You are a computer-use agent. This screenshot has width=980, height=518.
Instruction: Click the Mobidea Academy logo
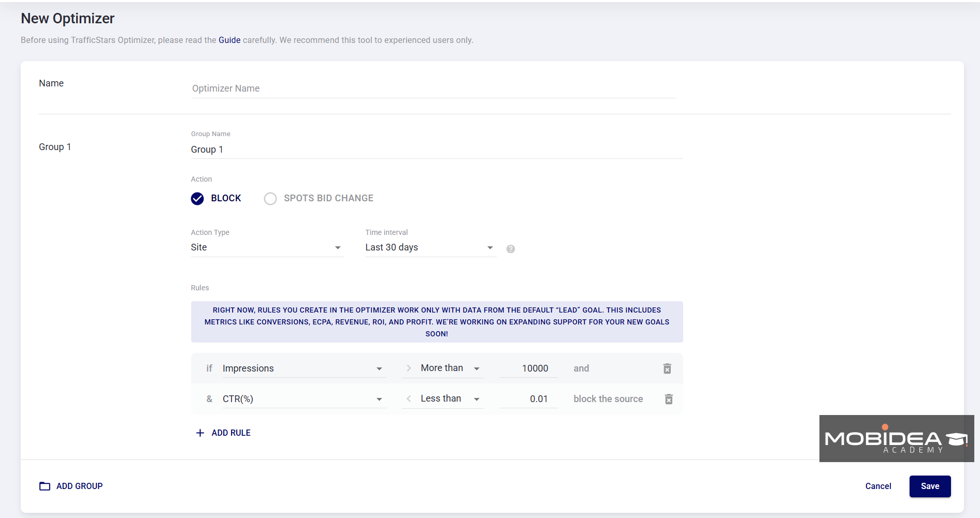click(x=897, y=438)
